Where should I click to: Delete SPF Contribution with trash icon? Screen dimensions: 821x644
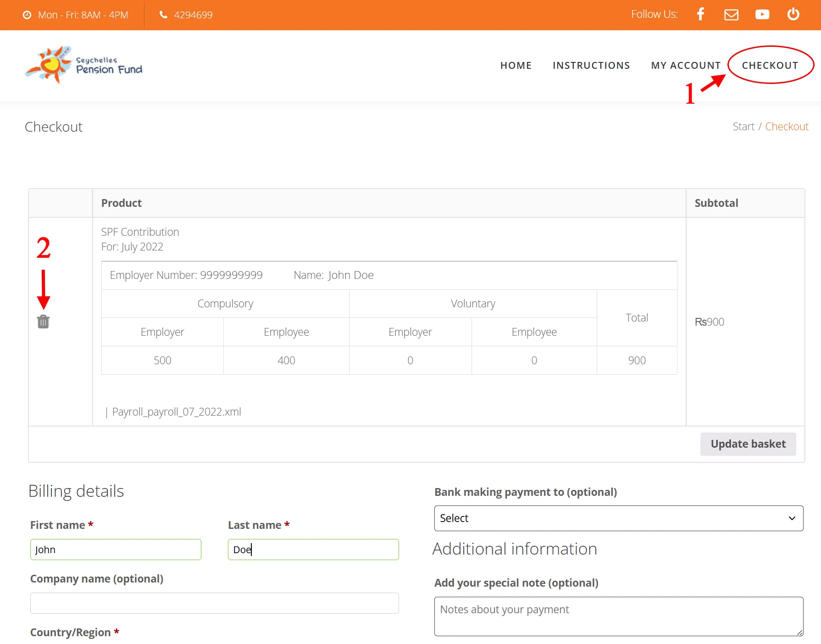43,322
